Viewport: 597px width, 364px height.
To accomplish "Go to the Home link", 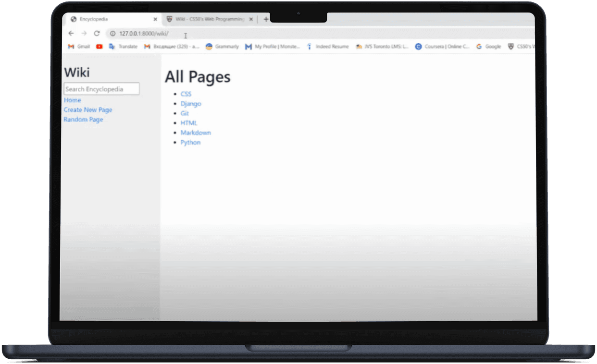I will pos(72,100).
